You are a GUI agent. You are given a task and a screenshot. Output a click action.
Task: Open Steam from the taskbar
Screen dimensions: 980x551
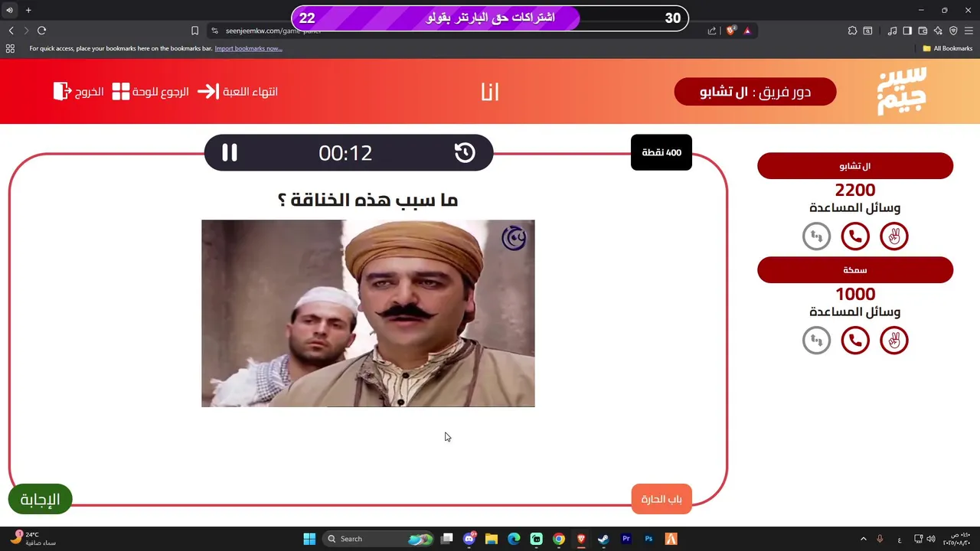pyautogui.click(x=603, y=539)
